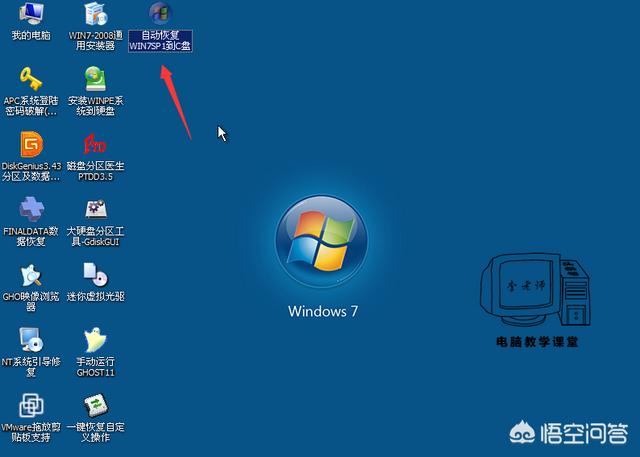The image size is (640, 457).
Task: Run 手动运行GHOST11 ghost icon
Action: 95,340
